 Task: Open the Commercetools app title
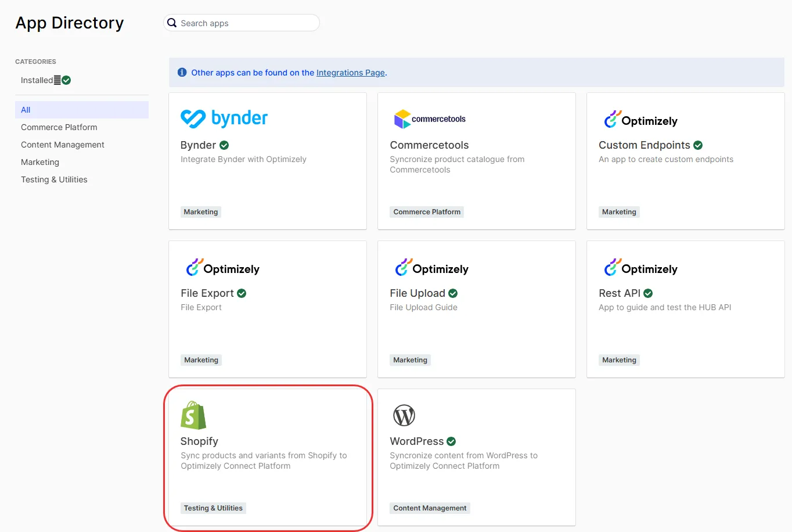pyautogui.click(x=429, y=145)
